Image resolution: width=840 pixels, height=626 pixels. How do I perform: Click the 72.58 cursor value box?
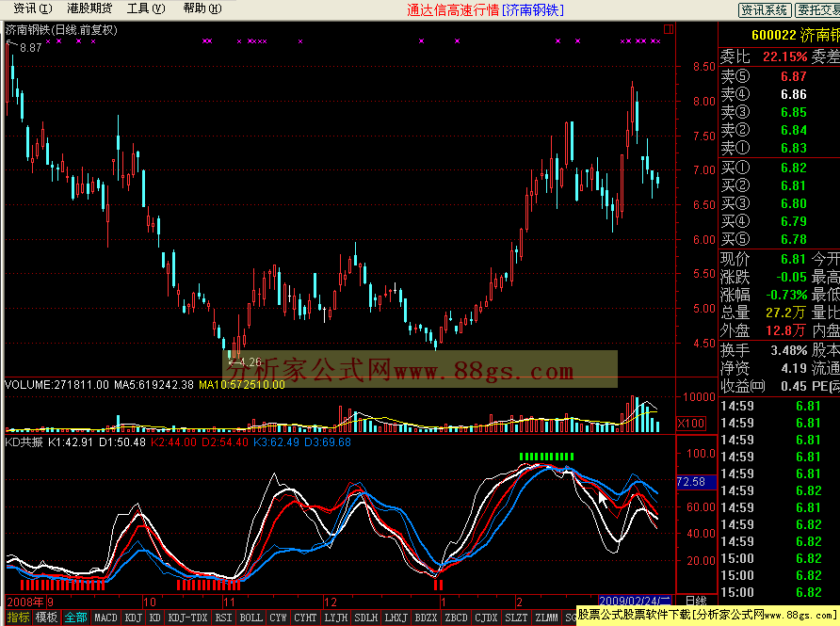(x=695, y=482)
